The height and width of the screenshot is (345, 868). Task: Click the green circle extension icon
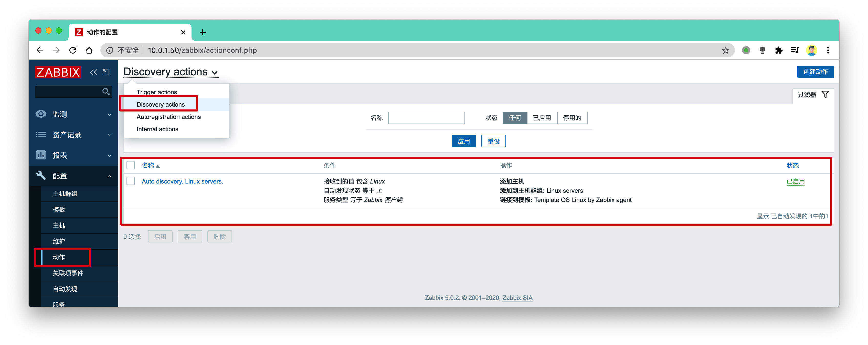tap(746, 50)
